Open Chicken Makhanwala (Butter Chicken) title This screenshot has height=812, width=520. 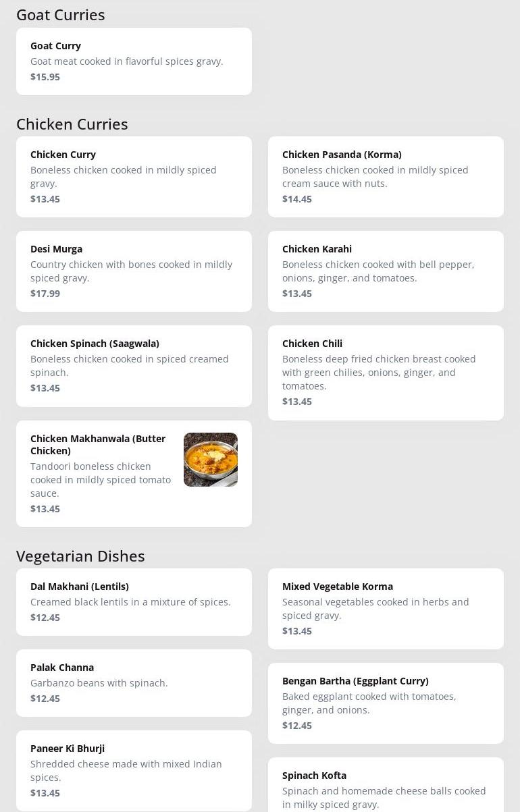pyautogui.click(x=98, y=445)
